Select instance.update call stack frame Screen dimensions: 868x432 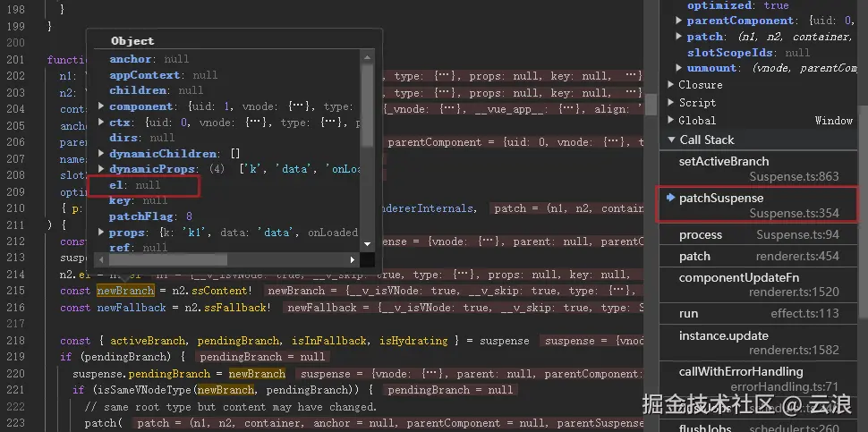click(759, 343)
